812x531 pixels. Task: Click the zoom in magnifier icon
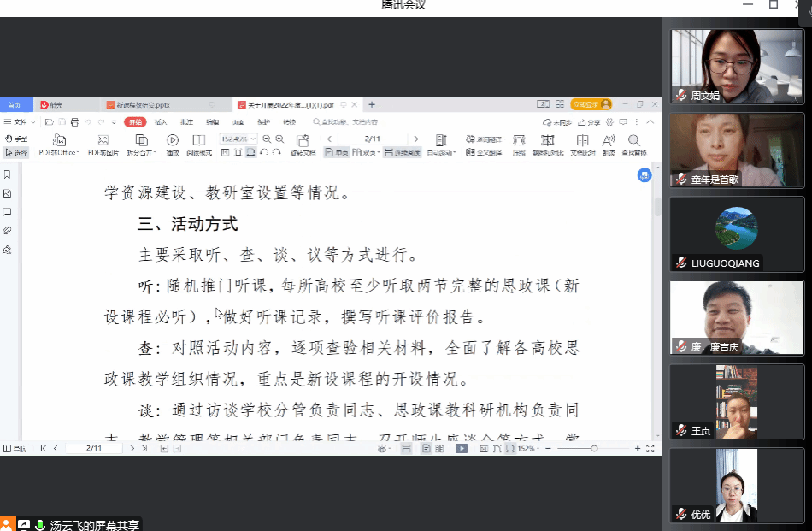279,139
